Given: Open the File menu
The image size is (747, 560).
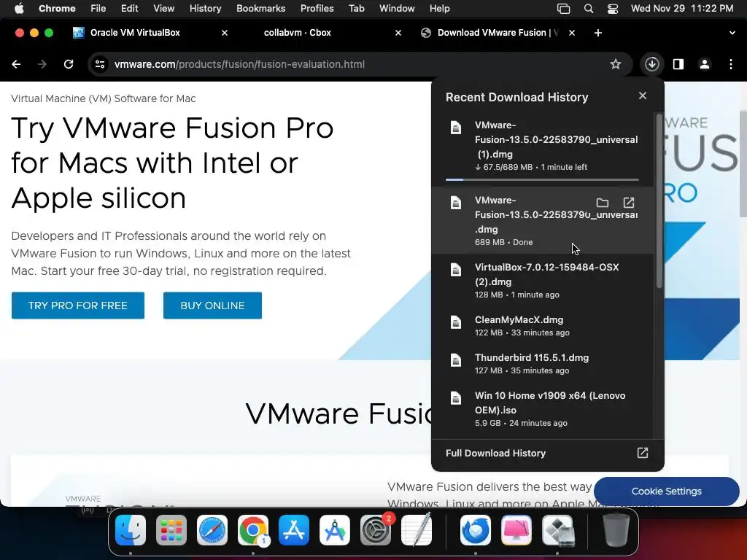Looking at the screenshot, I should coord(98,9).
